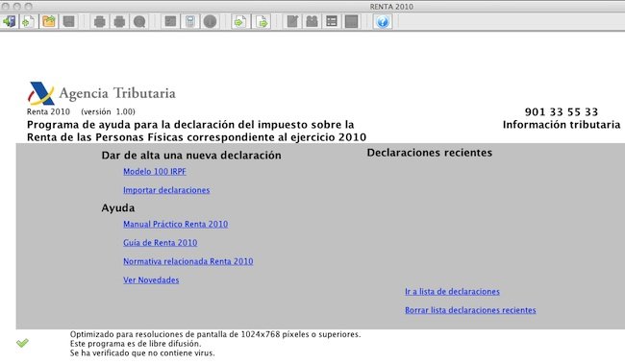Go to Ir a lista de declaraciones
625x364 pixels.
click(x=452, y=292)
